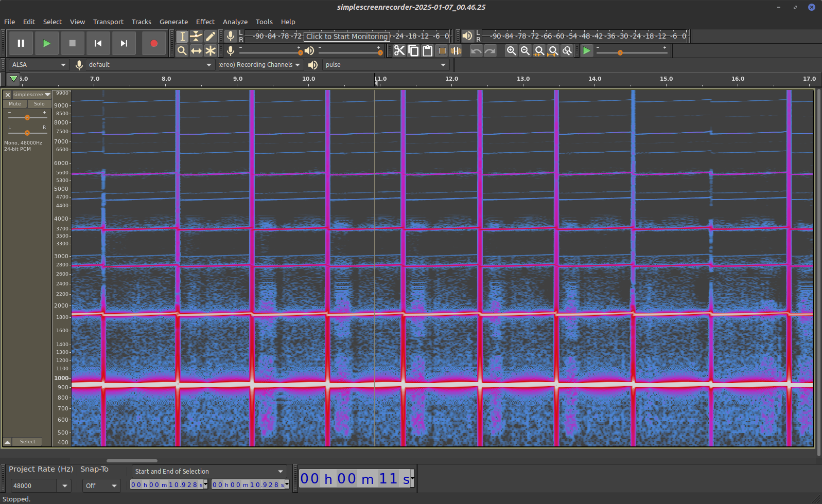
Task: Open the Transport menu
Action: 108,22
